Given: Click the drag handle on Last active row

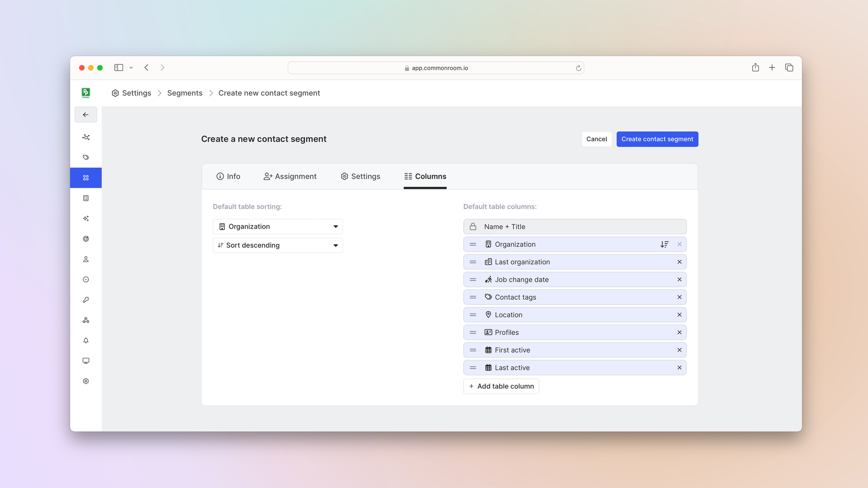Looking at the screenshot, I should (x=473, y=368).
